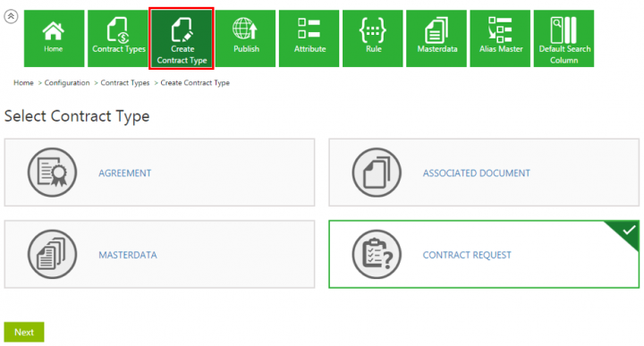The image size is (644, 346).
Task: Open the Attribute tile
Action: coord(309,38)
